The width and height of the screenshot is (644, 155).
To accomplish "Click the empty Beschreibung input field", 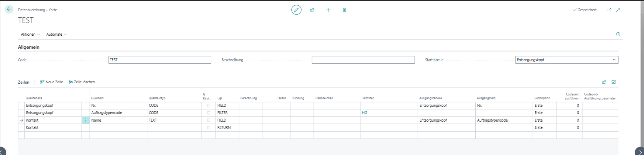I will pyautogui.click(x=363, y=60).
